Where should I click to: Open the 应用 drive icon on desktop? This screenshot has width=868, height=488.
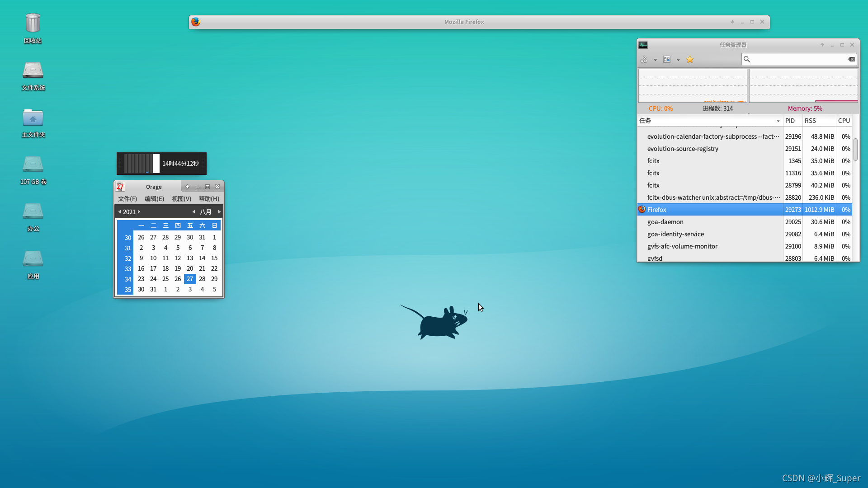33,258
